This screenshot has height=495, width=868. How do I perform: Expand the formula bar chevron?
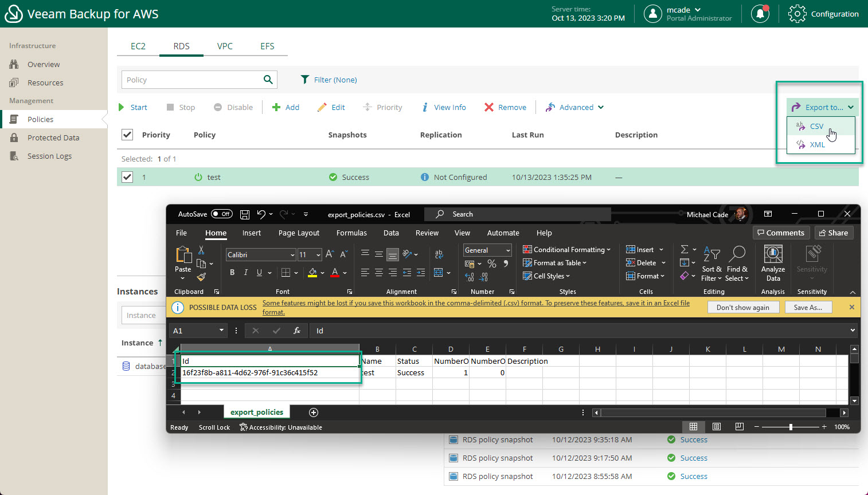pyautogui.click(x=853, y=331)
